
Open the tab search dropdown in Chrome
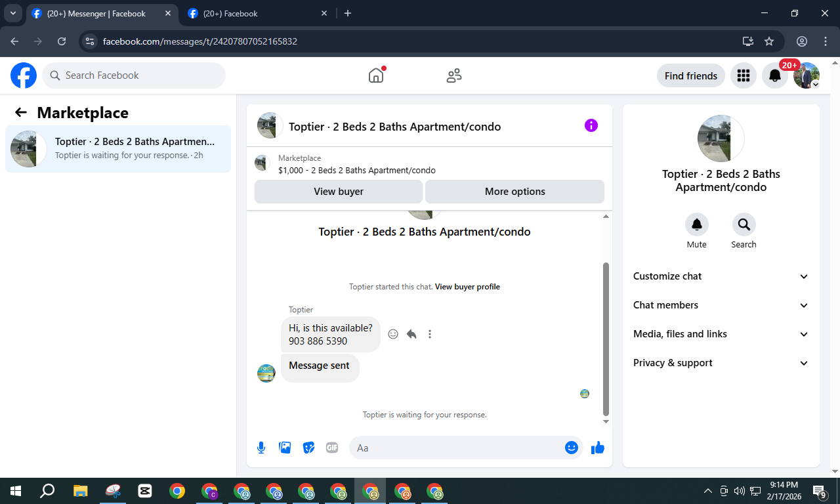12,13
